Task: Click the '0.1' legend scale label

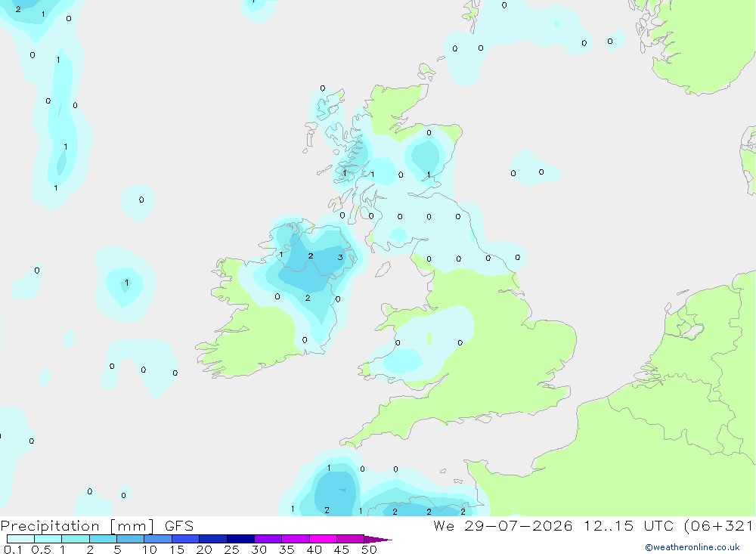Action: (13, 549)
